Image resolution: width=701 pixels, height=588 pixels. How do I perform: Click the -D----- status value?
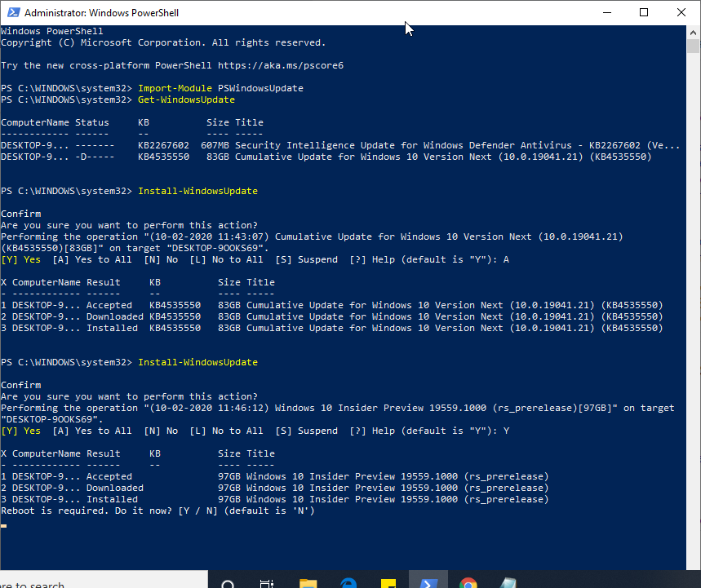[x=95, y=157]
